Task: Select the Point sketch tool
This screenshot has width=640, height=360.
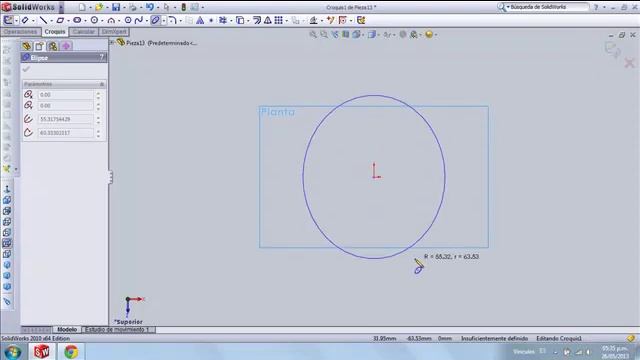Action: tap(211, 20)
